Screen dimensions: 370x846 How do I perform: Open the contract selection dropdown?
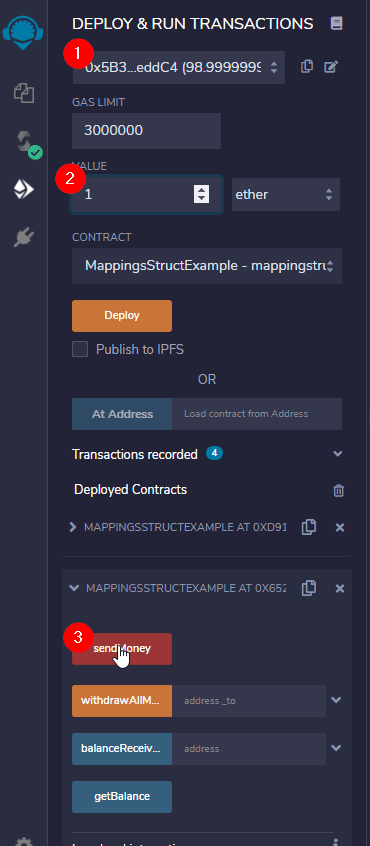[207, 266]
